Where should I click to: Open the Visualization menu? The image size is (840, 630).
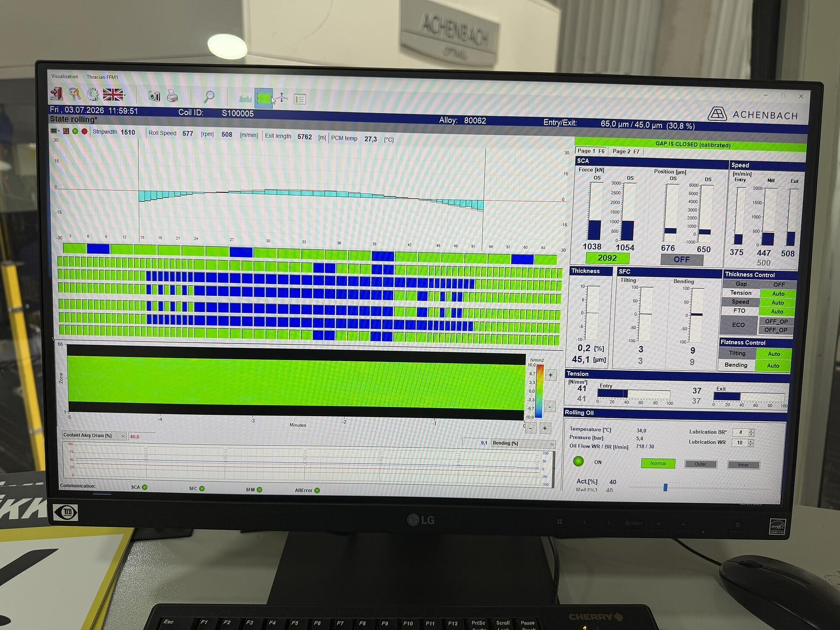click(x=65, y=77)
